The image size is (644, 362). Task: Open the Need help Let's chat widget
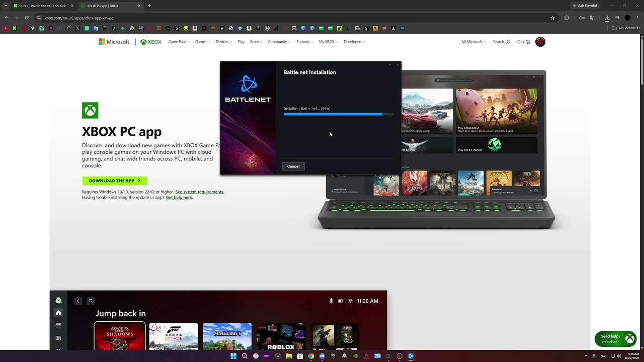615,339
